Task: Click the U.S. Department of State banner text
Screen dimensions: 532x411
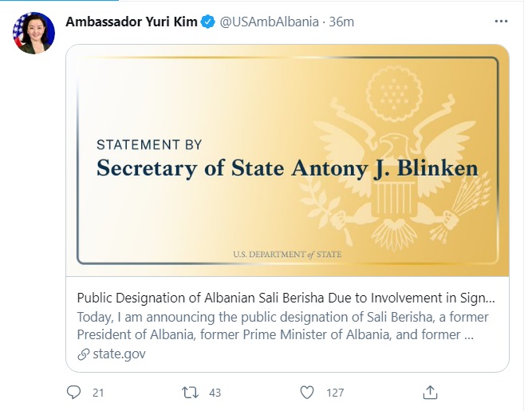Action: click(x=289, y=254)
